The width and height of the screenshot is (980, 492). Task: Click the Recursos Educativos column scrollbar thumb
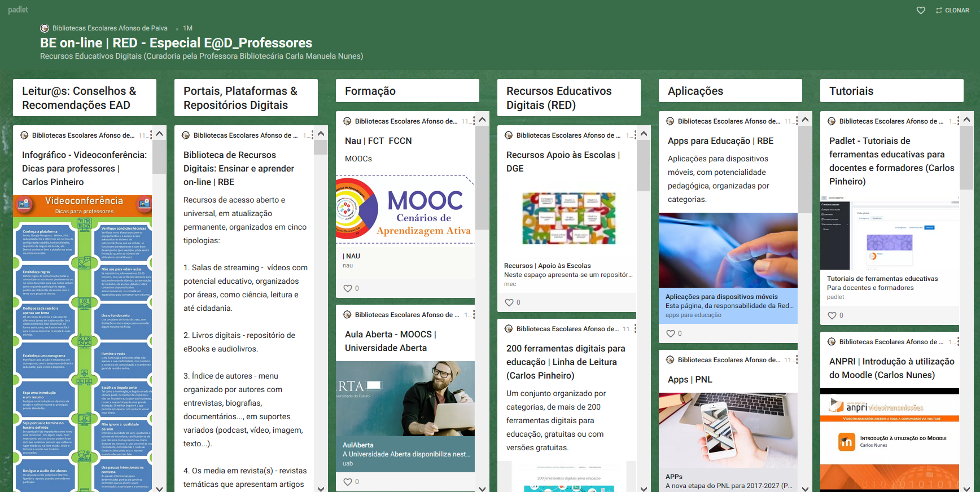[x=644, y=165]
